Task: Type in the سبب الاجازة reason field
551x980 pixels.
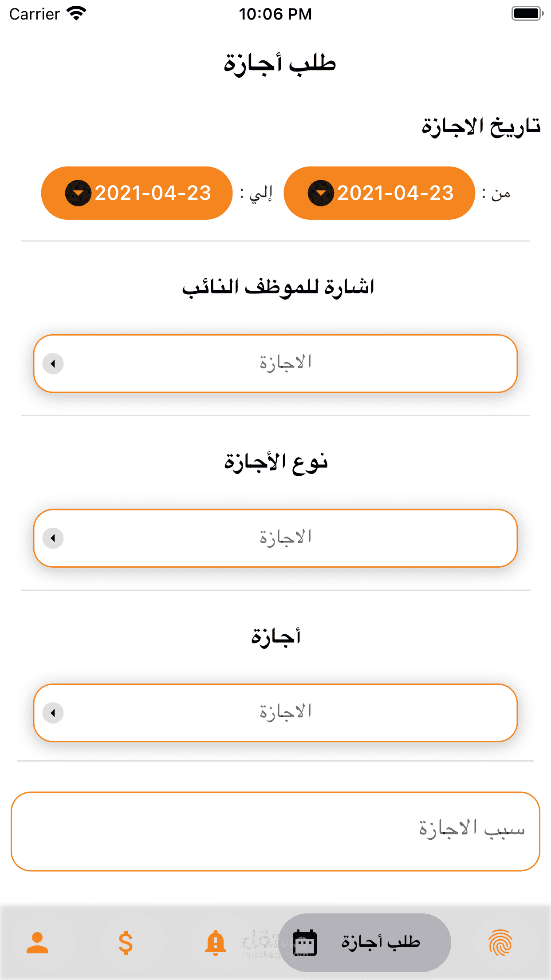Action: tap(275, 831)
